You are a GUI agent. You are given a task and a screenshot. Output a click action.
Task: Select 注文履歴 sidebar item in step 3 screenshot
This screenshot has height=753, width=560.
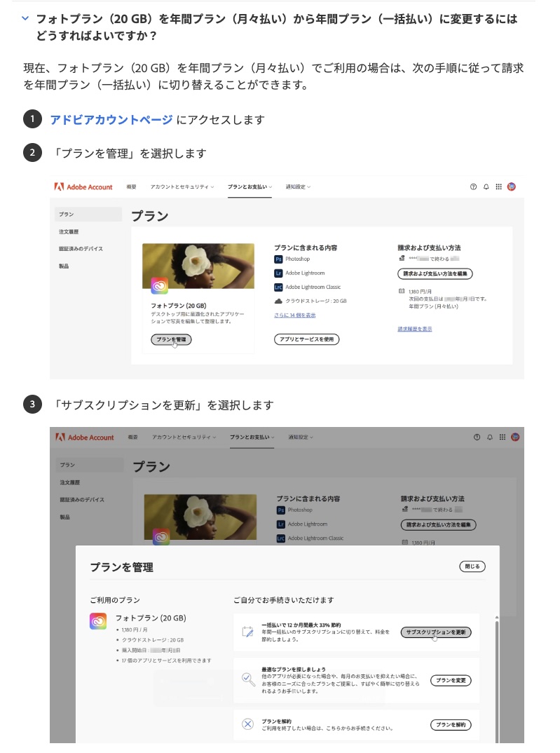pyautogui.click(x=70, y=482)
